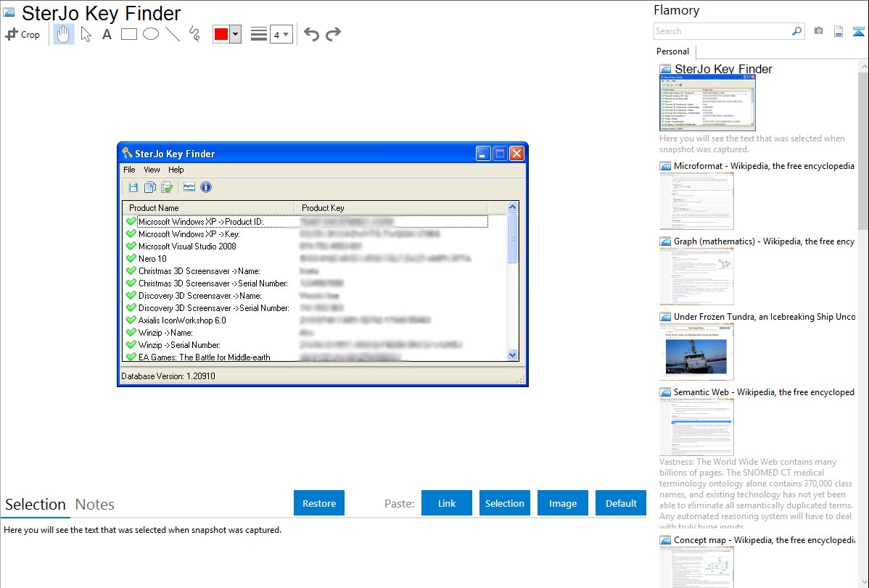Viewport: 869px width, 588px height.
Task: Click the PayPal donate icon
Action: 189,187
